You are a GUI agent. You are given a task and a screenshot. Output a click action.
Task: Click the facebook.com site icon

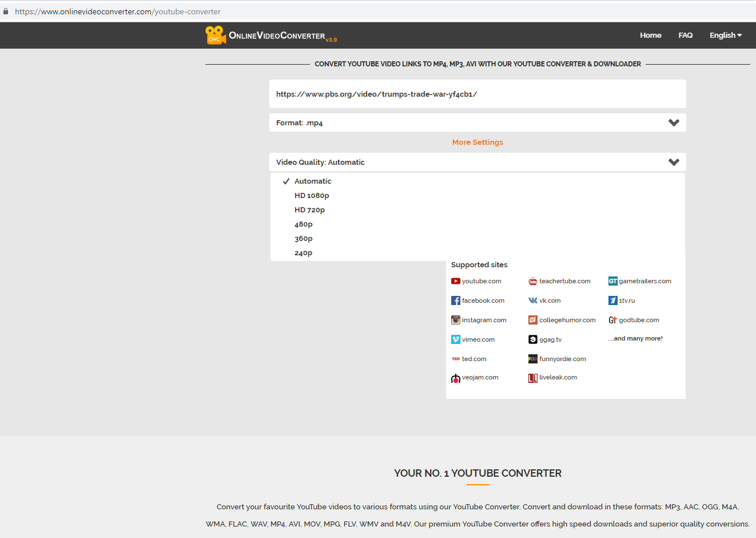[456, 300]
